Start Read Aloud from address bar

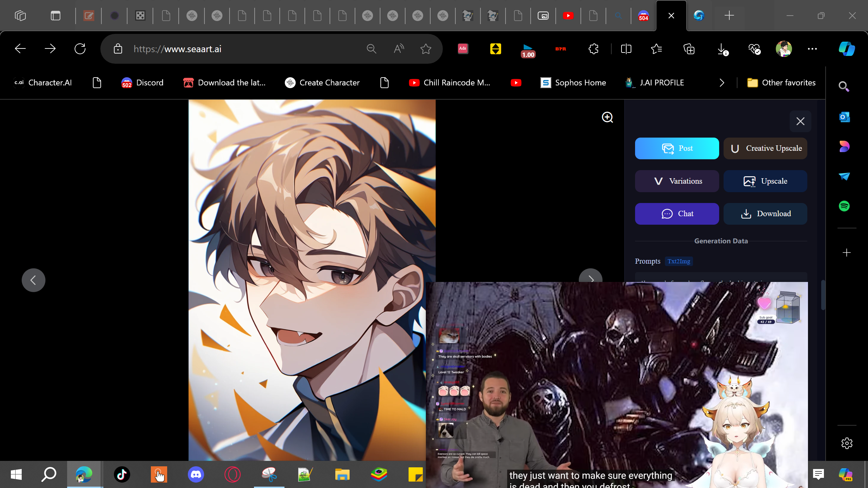(x=399, y=49)
